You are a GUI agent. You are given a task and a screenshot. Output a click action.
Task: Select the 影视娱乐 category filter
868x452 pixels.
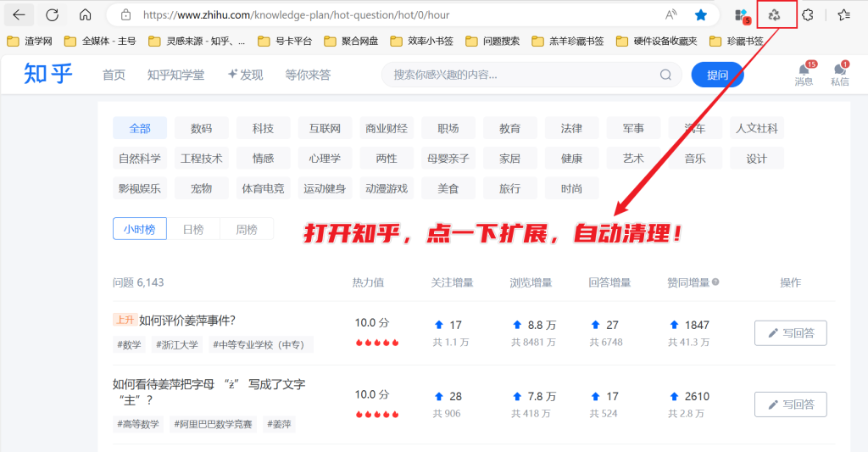click(140, 188)
